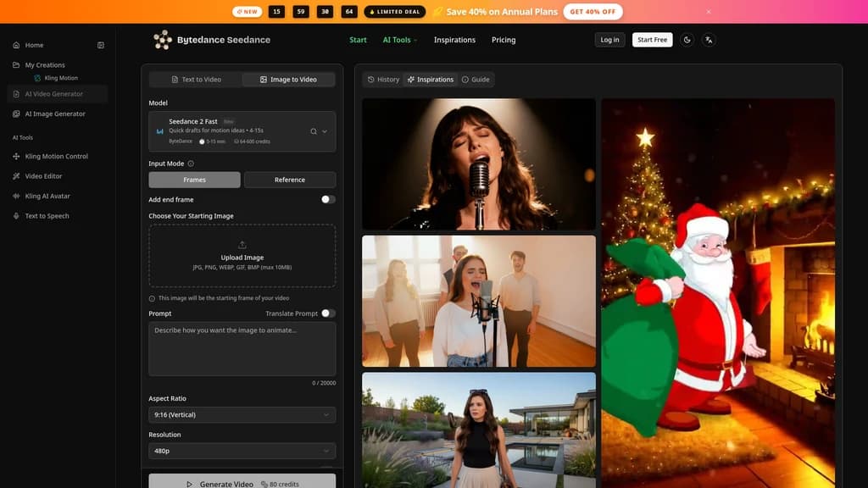Expand the Seedance 2 Fast model dropdown

pyautogui.click(x=325, y=131)
